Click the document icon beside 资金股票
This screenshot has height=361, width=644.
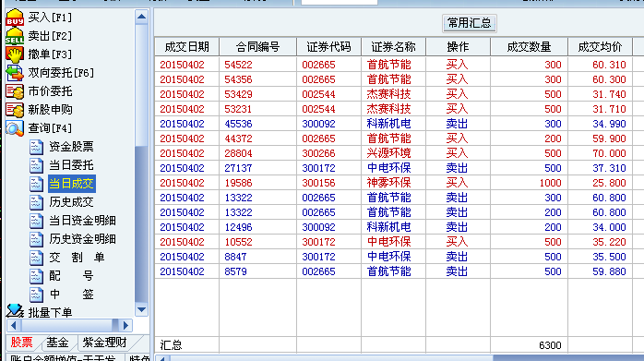[x=36, y=147]
